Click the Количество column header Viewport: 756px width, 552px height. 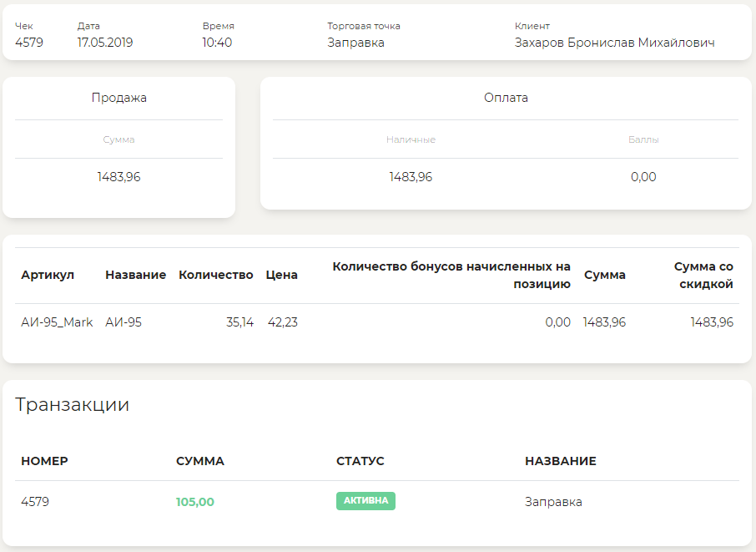(x=215, y=275)
